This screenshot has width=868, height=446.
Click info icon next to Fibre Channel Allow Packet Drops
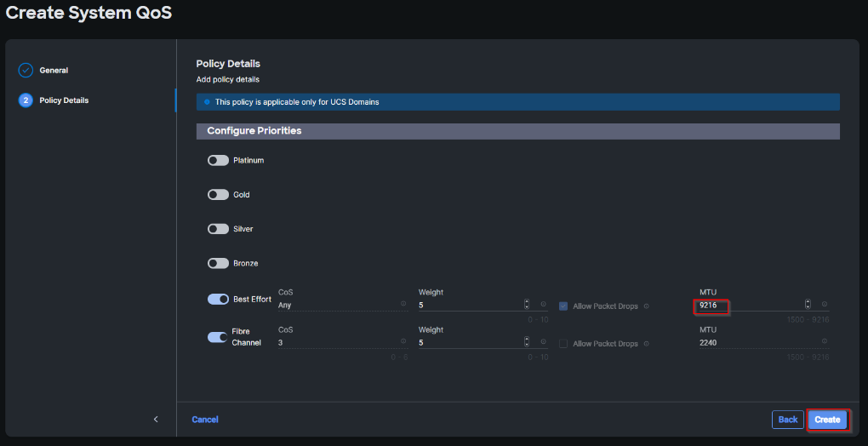click(x=646, y=344)
